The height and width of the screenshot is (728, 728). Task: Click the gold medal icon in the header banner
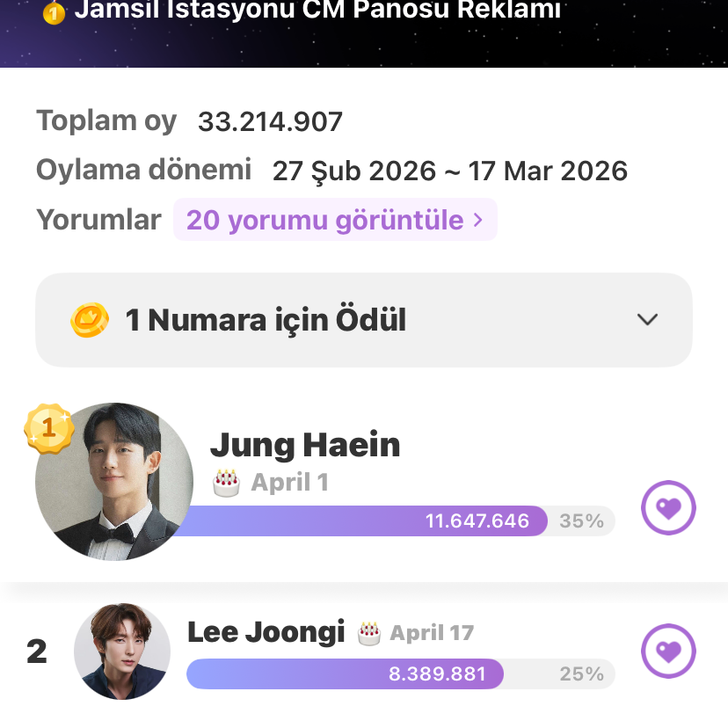point(54,12)
